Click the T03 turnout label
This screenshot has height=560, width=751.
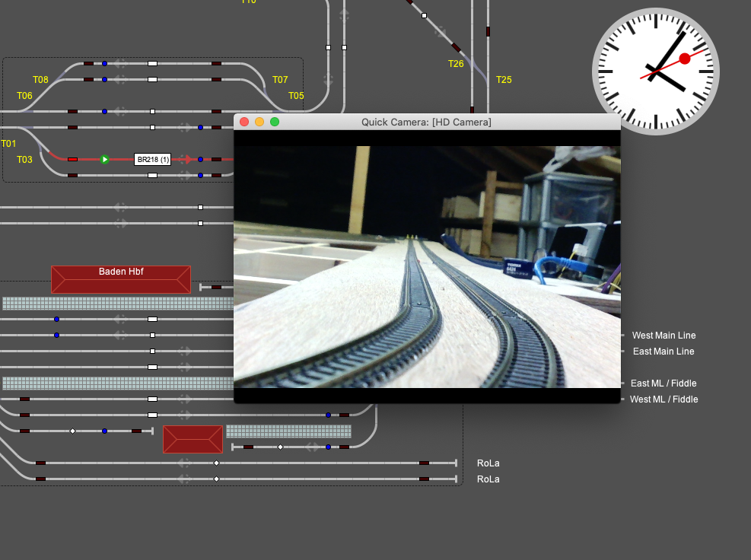pos(24,160)
